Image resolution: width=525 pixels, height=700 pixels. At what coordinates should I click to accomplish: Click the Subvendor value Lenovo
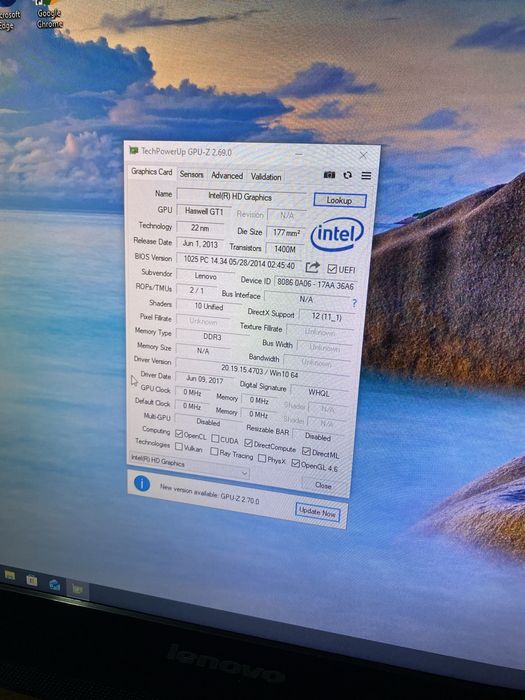pyautogui.click(x=205, y=276)
